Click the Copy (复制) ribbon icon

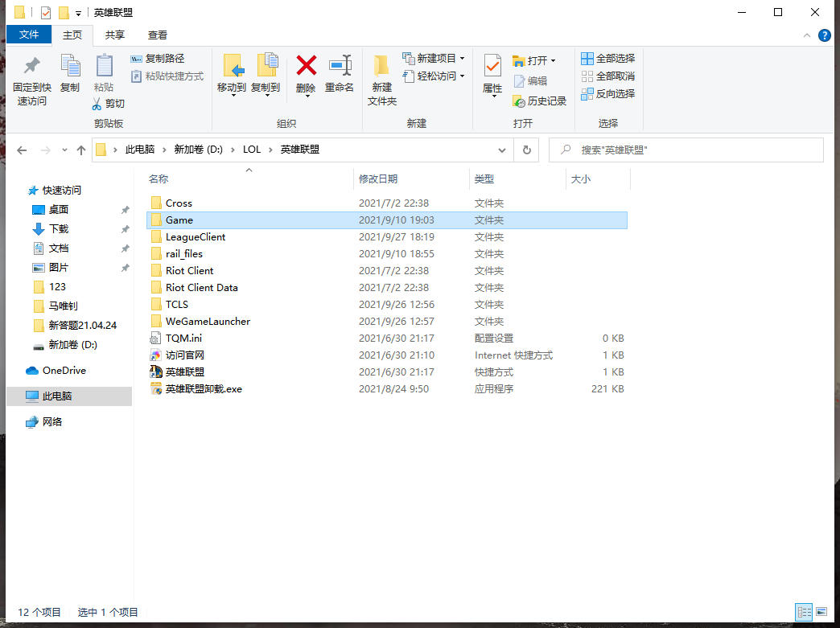tap(70, 65)
